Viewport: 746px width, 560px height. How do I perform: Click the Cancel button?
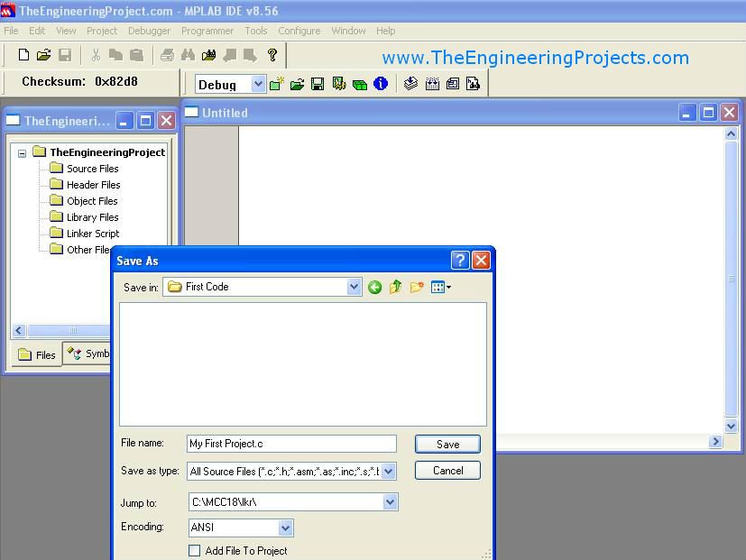[x=447, y=471]
